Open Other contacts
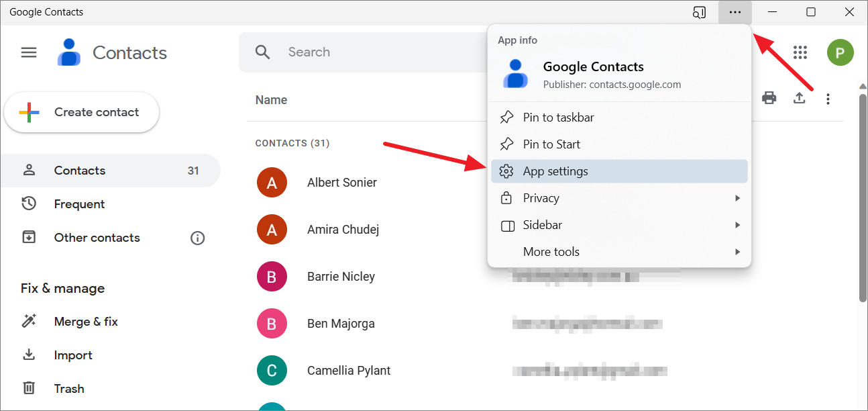 (x=110, y=238)
